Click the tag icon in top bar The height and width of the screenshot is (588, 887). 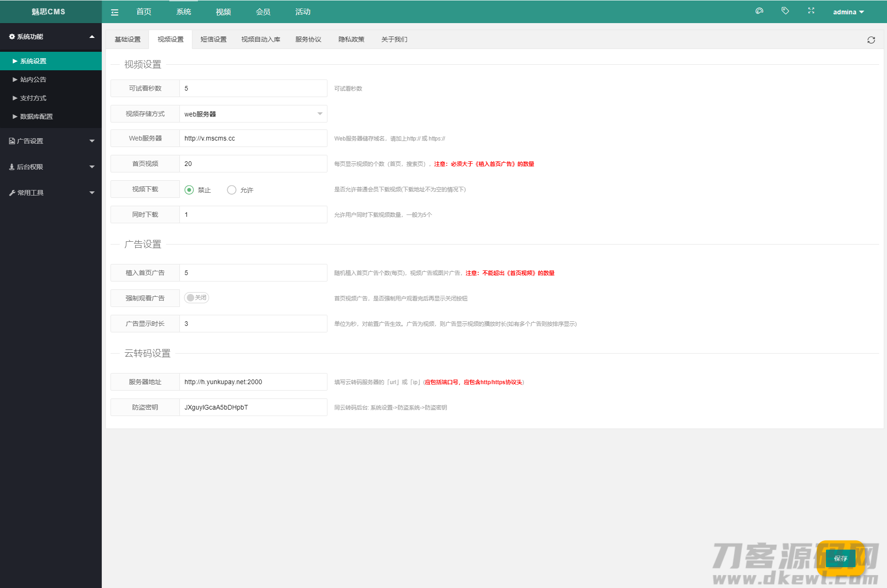pyautogui.click(x=785, y=11)
